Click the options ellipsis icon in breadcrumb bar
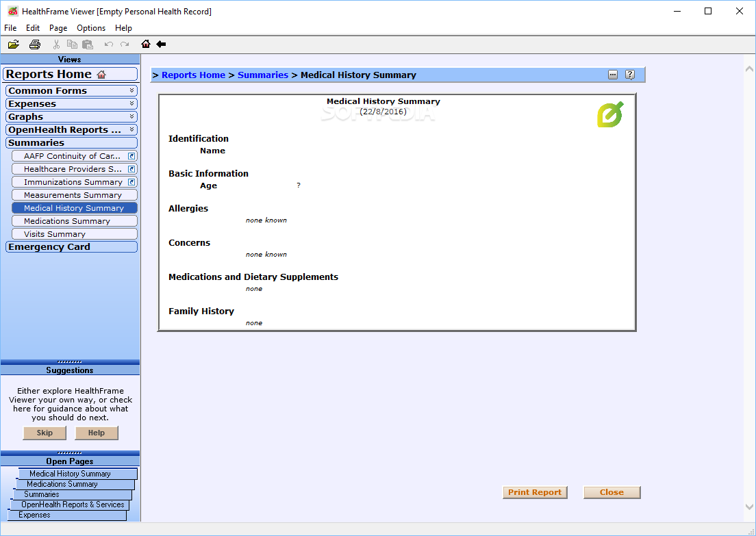The image size is (756, 536). [613, 75]
